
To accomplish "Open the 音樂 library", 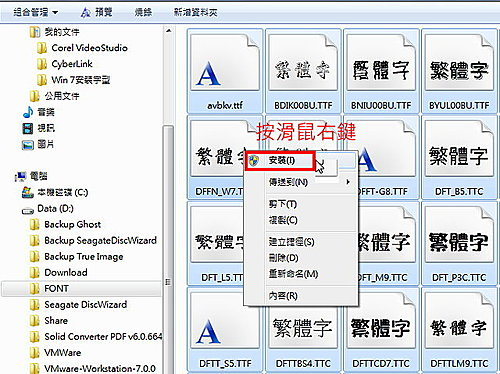I will (x=39, y=112).
